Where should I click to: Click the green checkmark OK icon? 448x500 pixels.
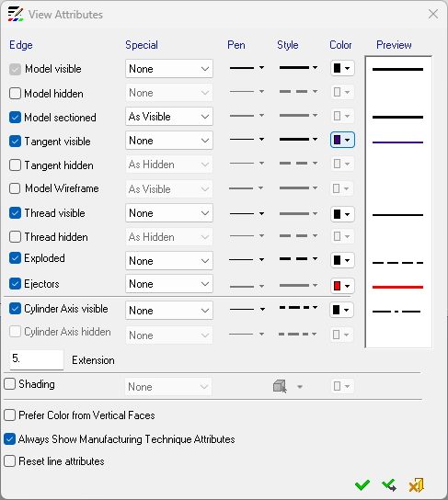point(362,485)
